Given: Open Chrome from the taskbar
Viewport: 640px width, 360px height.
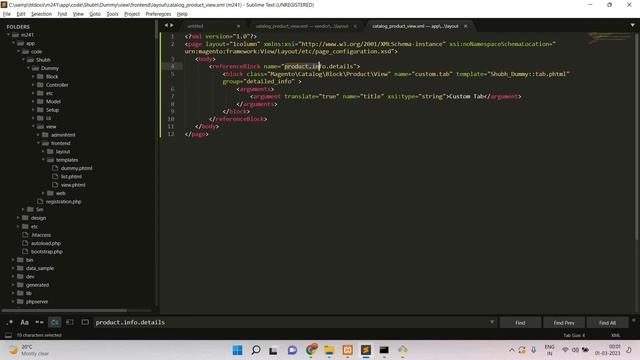Looking at the screenshot, I should pyautogui.click(x=311, y=350).
